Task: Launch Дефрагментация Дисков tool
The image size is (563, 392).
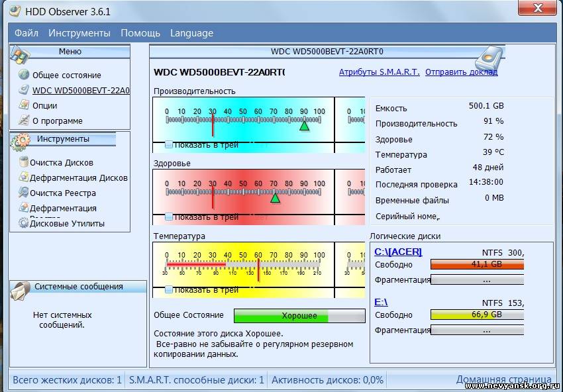Action: pos(79,177)
